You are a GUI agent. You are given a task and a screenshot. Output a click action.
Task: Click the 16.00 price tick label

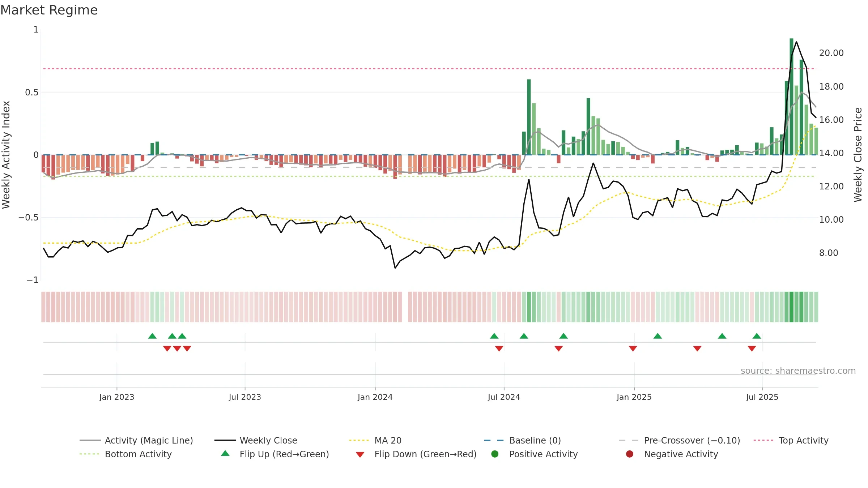(x=831, y=120)
